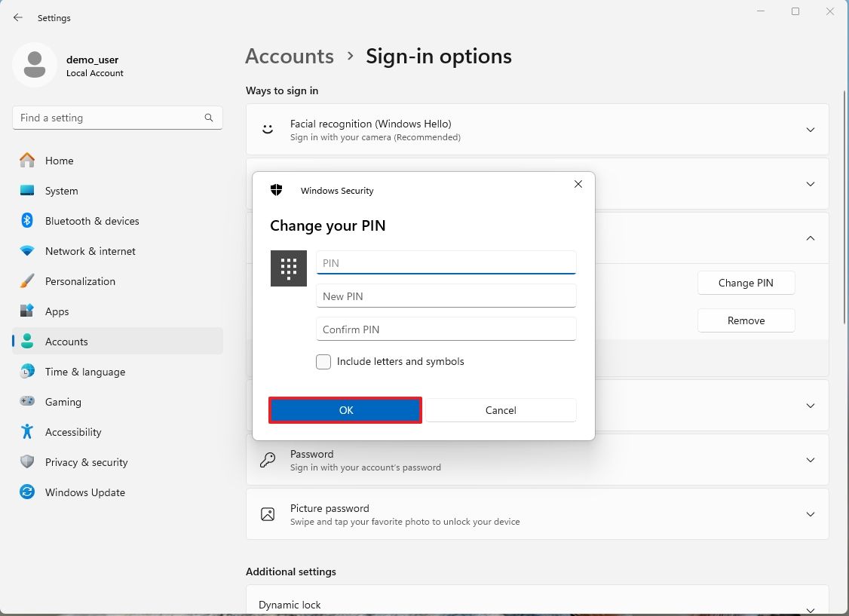
Task: Select Time & language in the sidebar
Action: 85,372
